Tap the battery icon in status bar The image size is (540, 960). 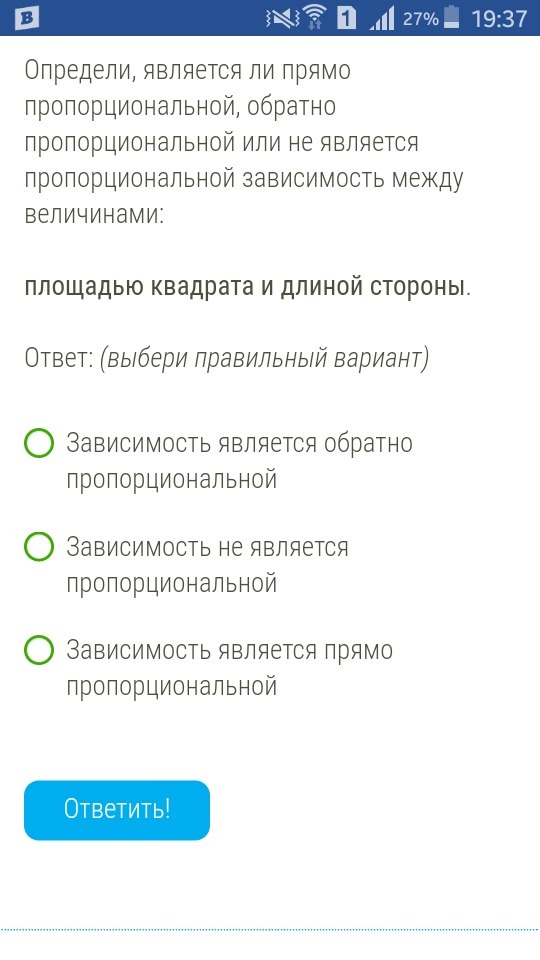[451, 18]
